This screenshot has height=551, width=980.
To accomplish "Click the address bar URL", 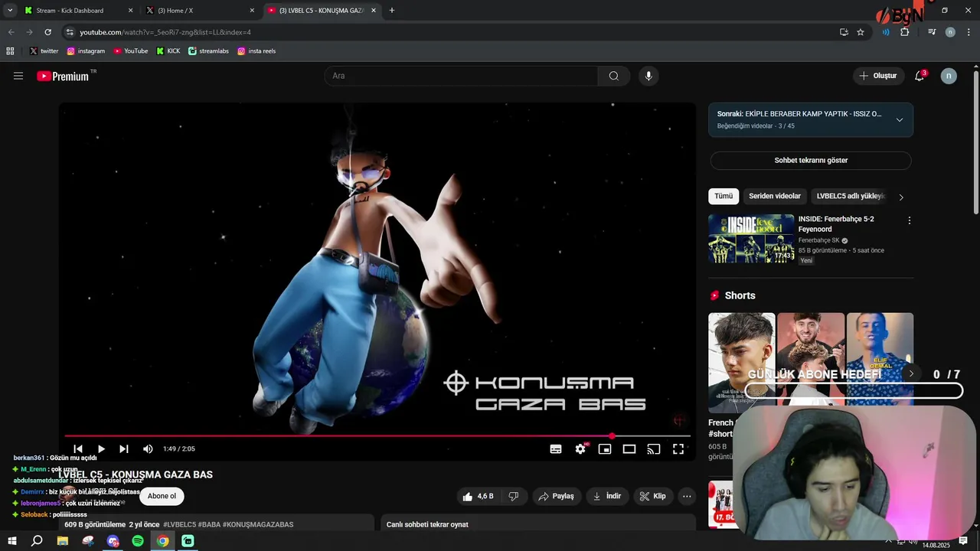I will [x=165, y=32].
